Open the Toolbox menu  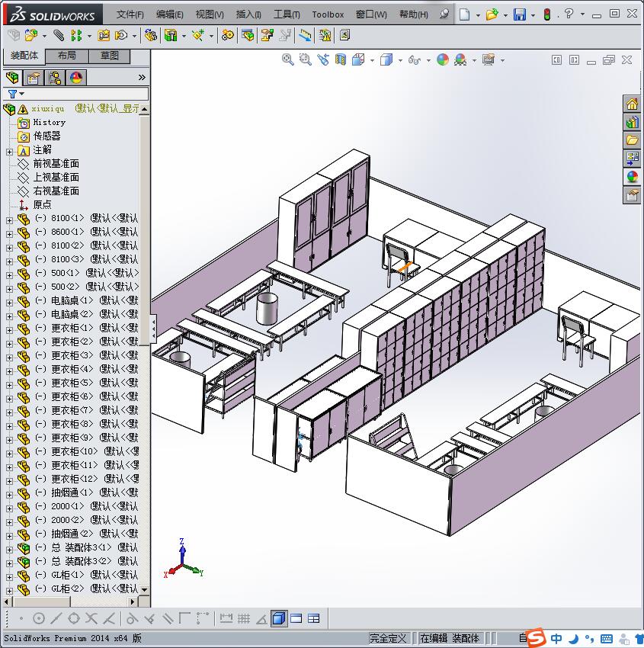tap(328, 14)
